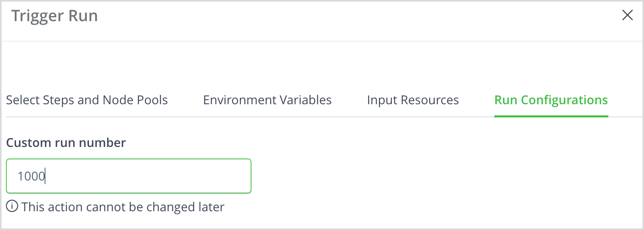The width and height of the screenshot is (644, 230).
Task: Click the info icon below the input
Action: pyautogui.click(x=12, y=206)
